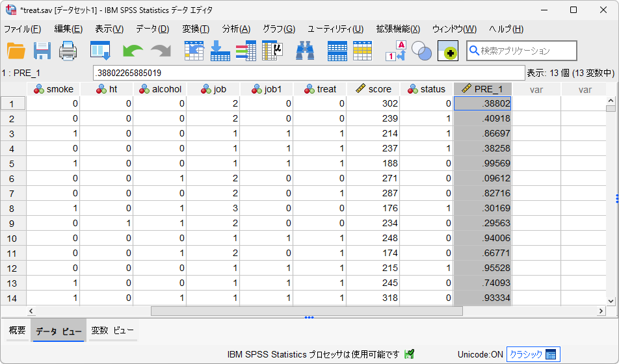Screen dimensions: 619x364
Task: Select row 14 header
Action: tap(13, 298)
